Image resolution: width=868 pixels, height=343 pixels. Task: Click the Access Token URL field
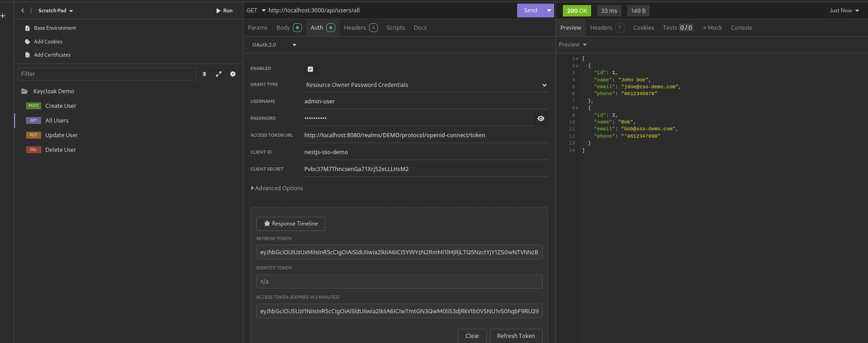pos(426,135)
